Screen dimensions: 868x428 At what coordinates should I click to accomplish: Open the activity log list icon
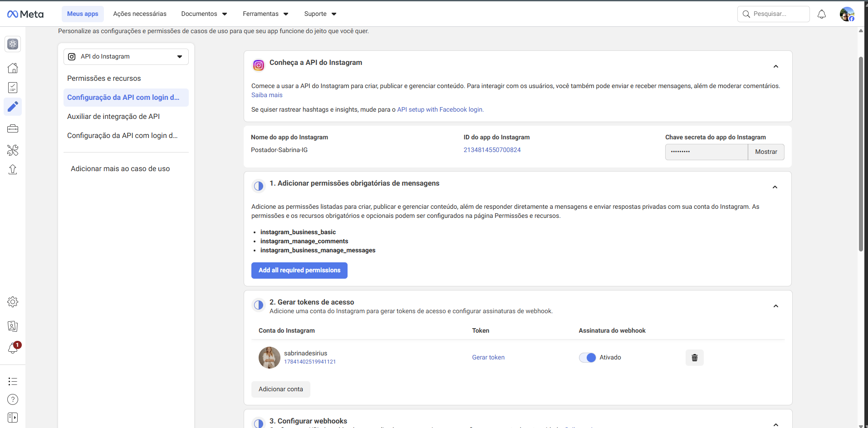13,381
